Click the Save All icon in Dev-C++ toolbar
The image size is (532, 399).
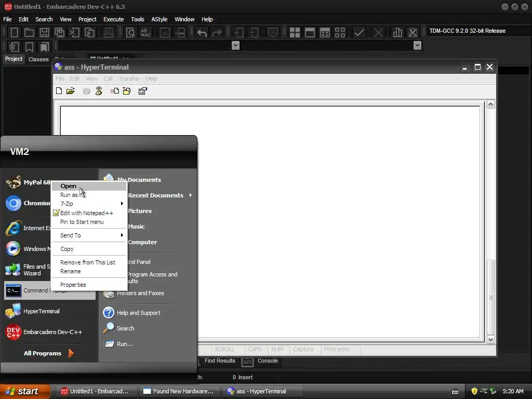(59, 33)
